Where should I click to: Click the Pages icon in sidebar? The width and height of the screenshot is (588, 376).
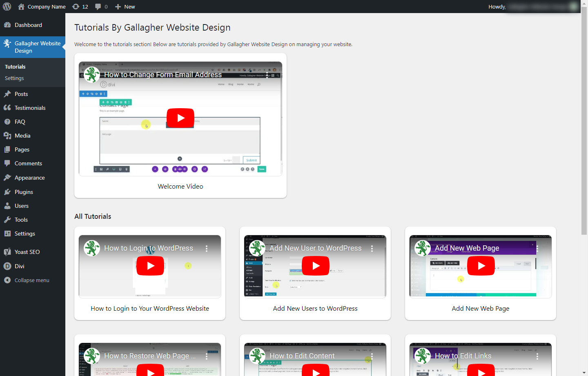[7, 149]
